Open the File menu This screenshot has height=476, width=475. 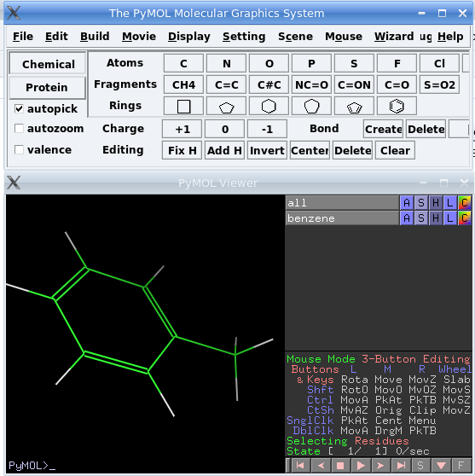coord(23,37)
